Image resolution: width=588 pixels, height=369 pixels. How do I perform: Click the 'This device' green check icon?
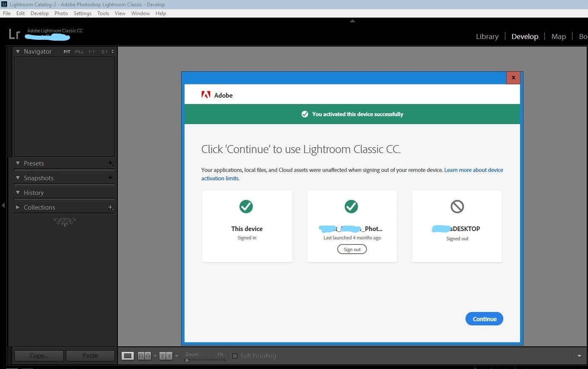point(246,206)
